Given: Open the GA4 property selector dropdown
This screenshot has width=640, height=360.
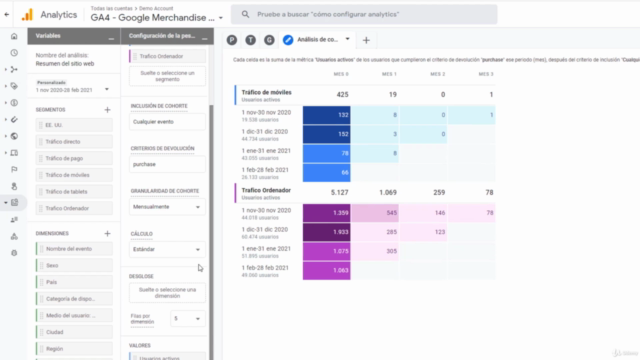Looking at the screenshot, I should (x=221, y=18).
